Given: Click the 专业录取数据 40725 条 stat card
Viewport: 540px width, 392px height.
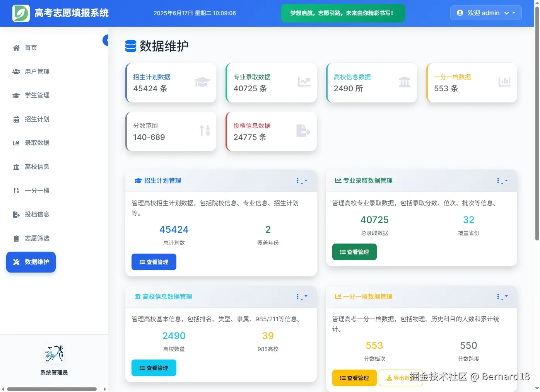Looking at the screenshot, I should 271,83.
